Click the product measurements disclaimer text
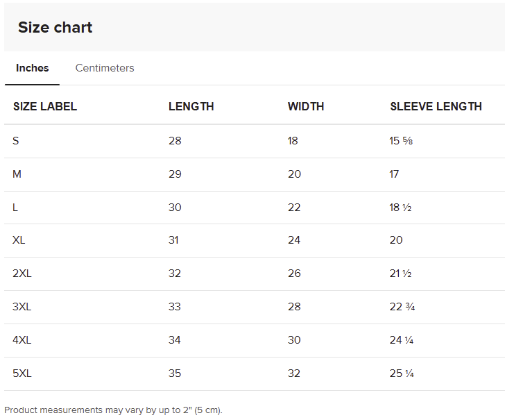The height and width of the screenshot is (420, 505). pyautogui.click(x=113, y=410)
